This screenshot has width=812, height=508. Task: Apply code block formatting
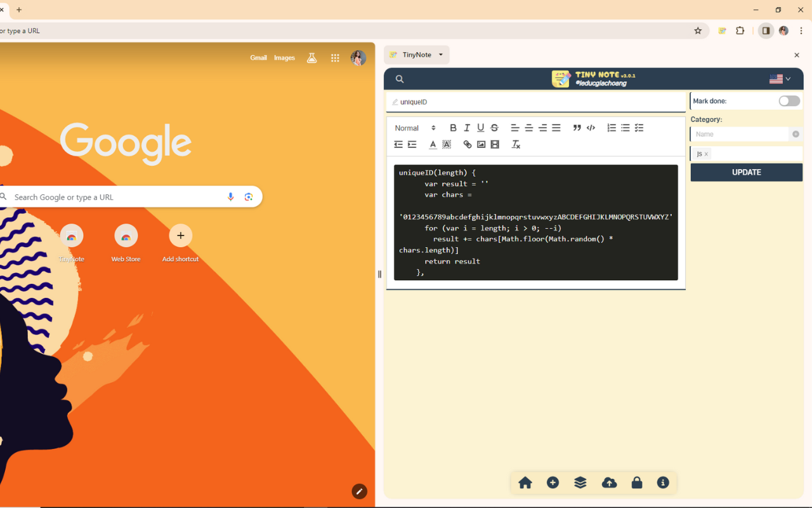coord(591,128)
